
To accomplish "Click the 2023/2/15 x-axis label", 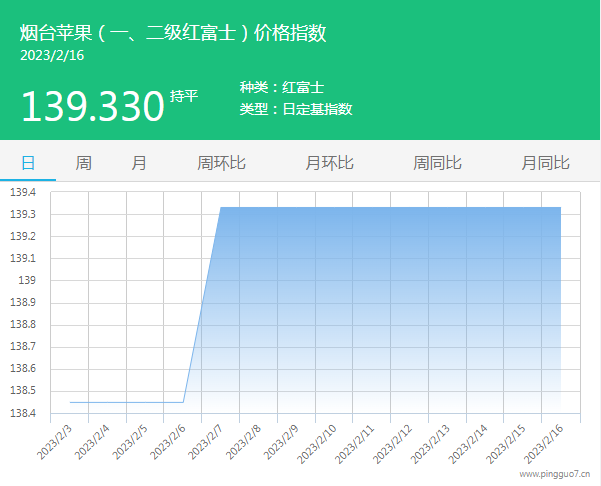I will [x=506, y=444].
